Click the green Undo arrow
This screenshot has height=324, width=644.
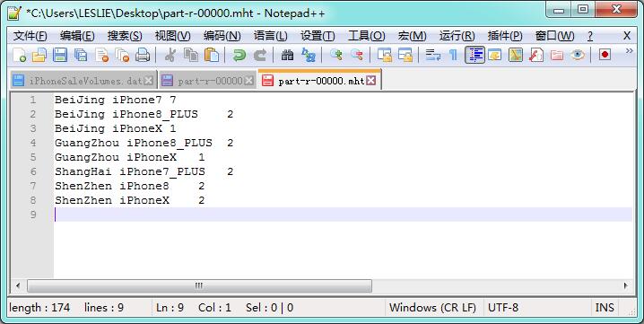239,55
